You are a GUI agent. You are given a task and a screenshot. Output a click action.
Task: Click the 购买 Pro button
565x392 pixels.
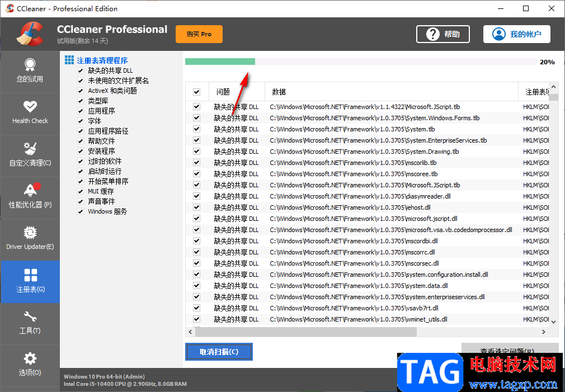[x=199, y=34]
